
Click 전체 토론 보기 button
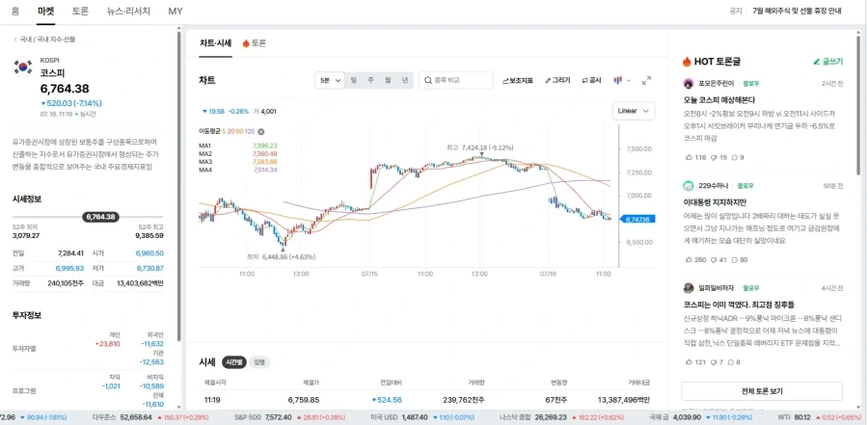762,391
